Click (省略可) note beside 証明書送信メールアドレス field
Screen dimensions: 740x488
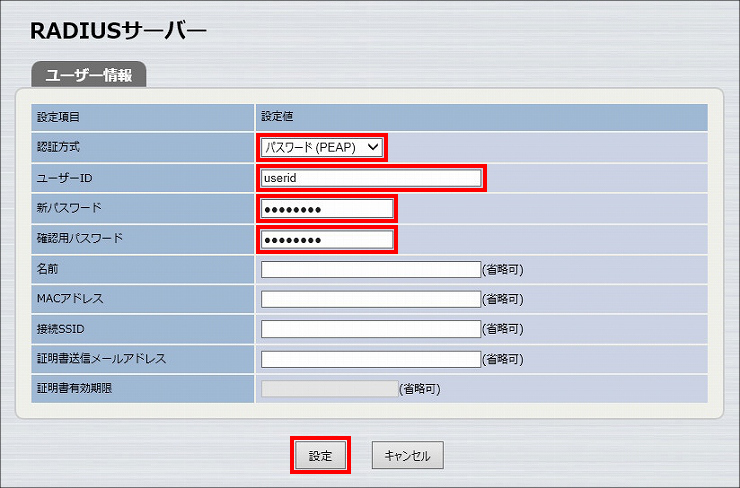[503, 360]
